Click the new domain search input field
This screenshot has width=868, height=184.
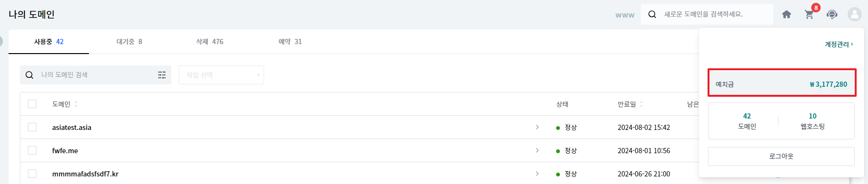(x=715, y=14)
